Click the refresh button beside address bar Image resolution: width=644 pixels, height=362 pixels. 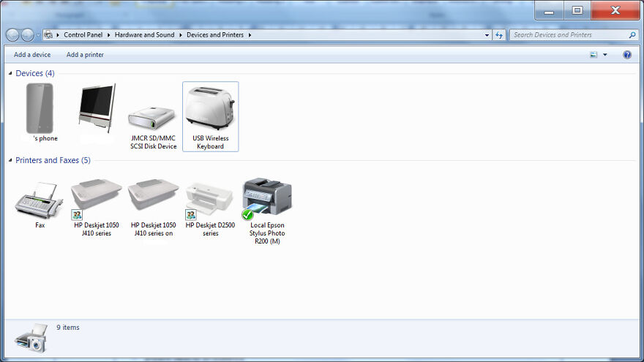coord(498,35)
